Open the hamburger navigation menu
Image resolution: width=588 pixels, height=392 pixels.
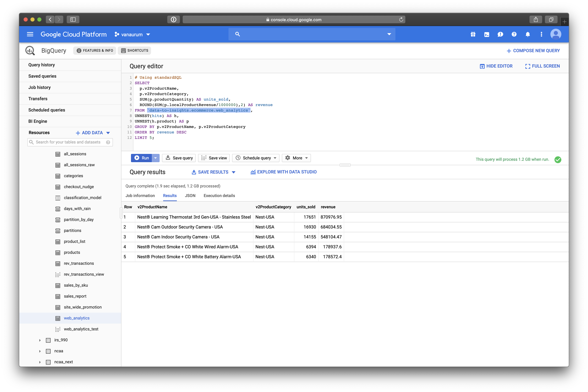click(30, 34)
